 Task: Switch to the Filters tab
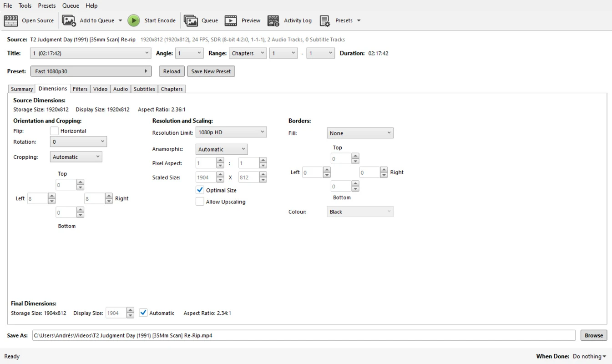tap(80, 89)
